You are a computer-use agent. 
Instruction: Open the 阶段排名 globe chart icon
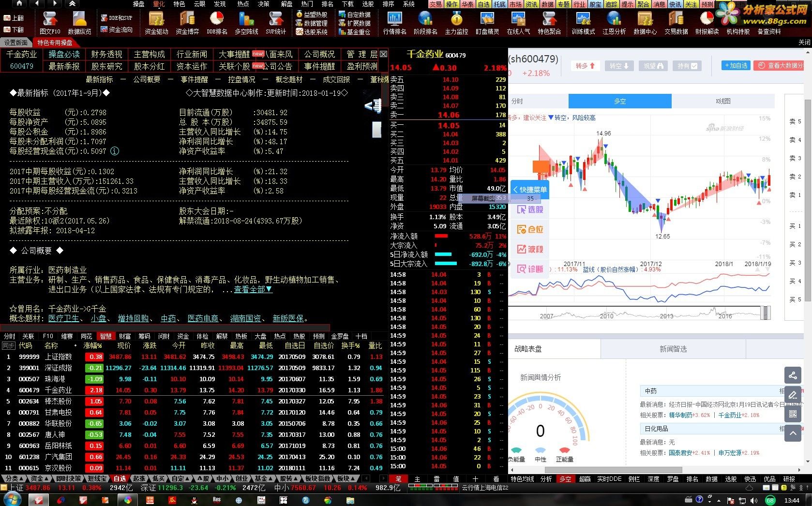click(425, 22)
